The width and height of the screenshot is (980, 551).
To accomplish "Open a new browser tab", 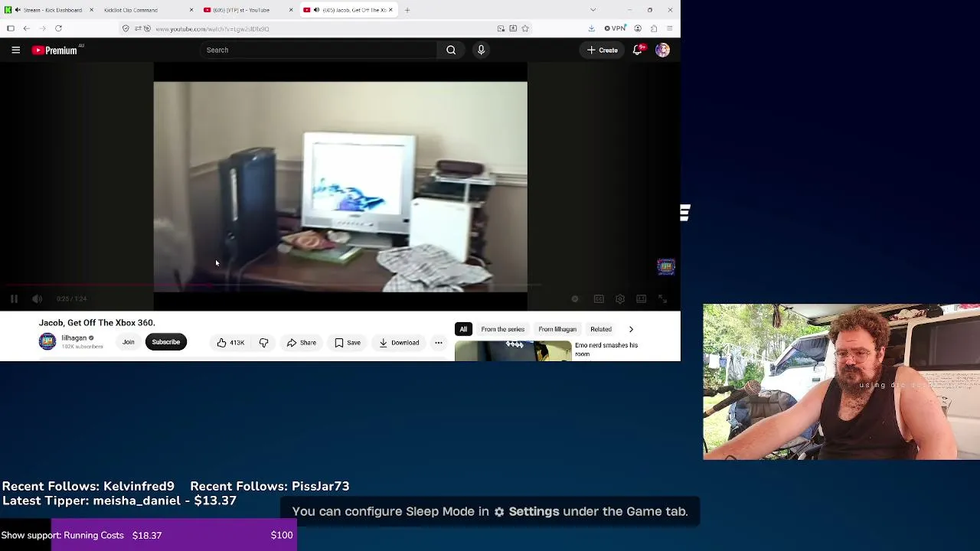I will [x=407, y=10].
